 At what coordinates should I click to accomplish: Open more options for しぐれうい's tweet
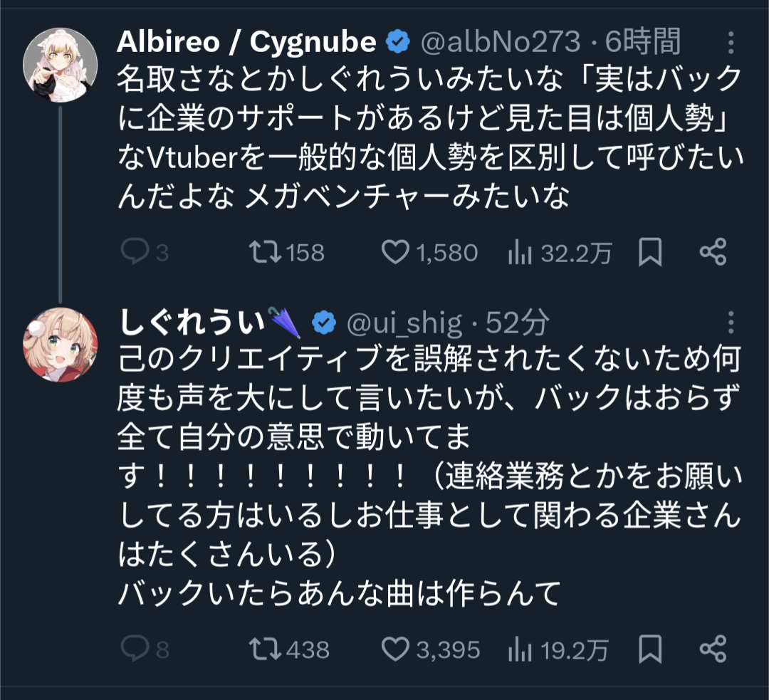pos(731,324)
